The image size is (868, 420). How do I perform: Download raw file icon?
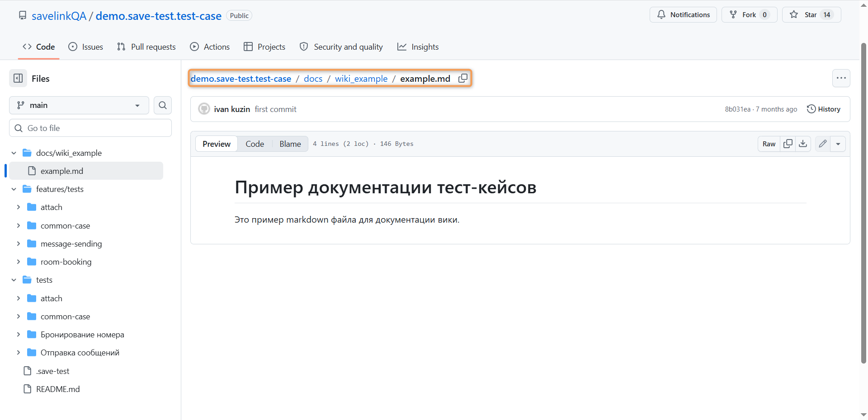803,144
